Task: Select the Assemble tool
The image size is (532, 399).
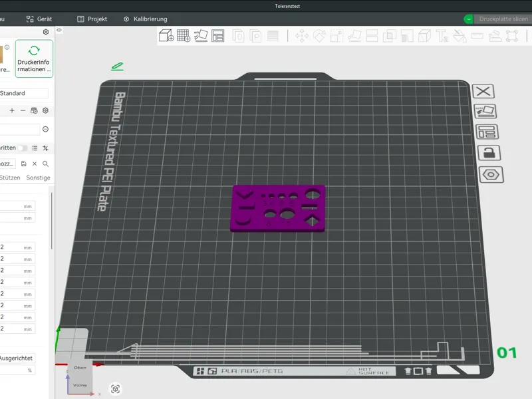Action: (495, 36)
